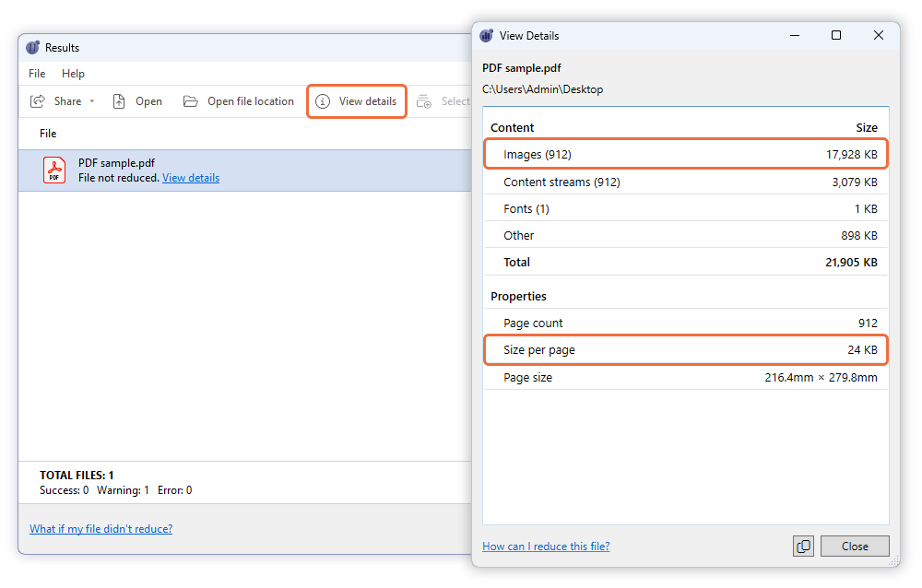Click the Page size row label
This screenshot has width=922, height=588.
(527, 378)
